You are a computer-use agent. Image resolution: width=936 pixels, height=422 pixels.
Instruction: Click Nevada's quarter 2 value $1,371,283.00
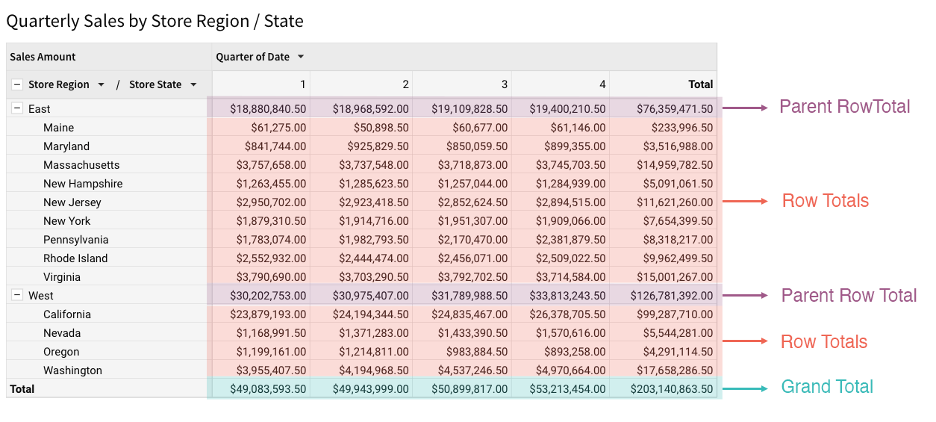367,333
